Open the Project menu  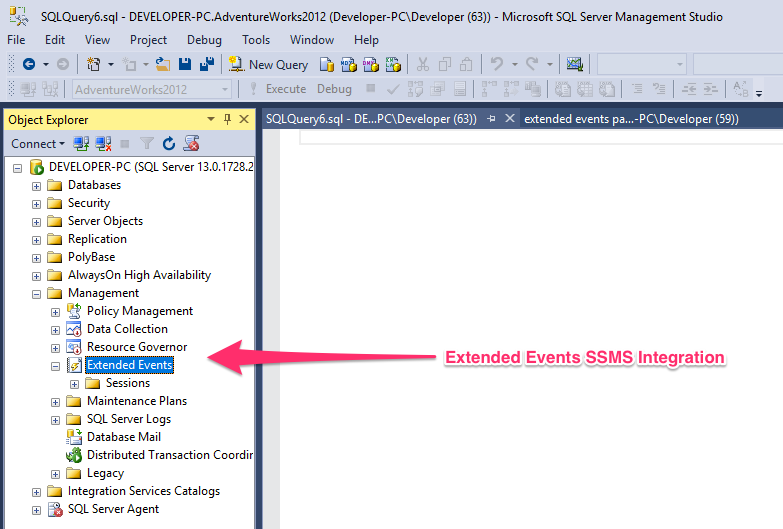tap(148, 40)
